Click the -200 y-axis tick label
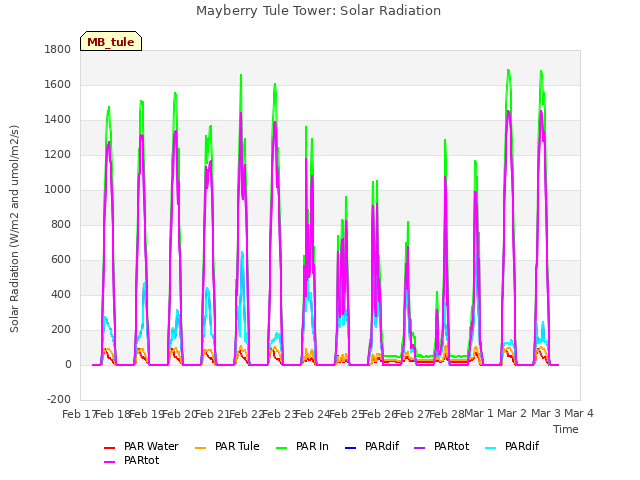 [x=59, y=400]
